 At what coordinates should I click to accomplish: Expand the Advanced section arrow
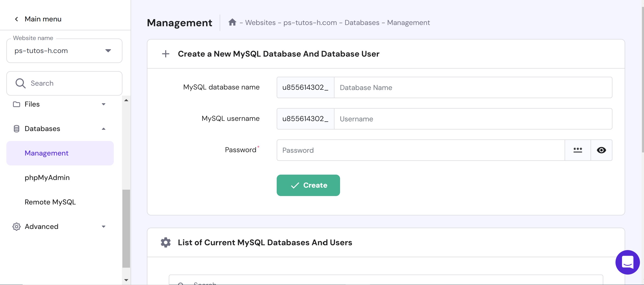(104, 227)
